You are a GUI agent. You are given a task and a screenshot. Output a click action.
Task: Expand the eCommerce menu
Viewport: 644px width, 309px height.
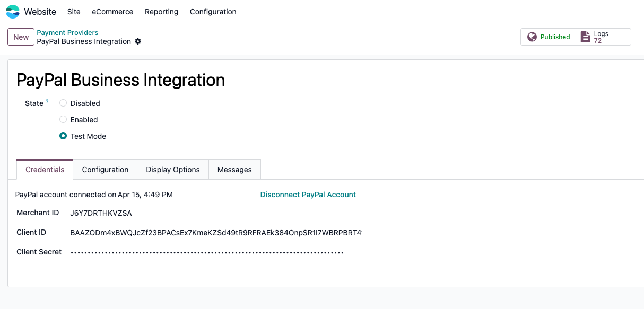112,12
